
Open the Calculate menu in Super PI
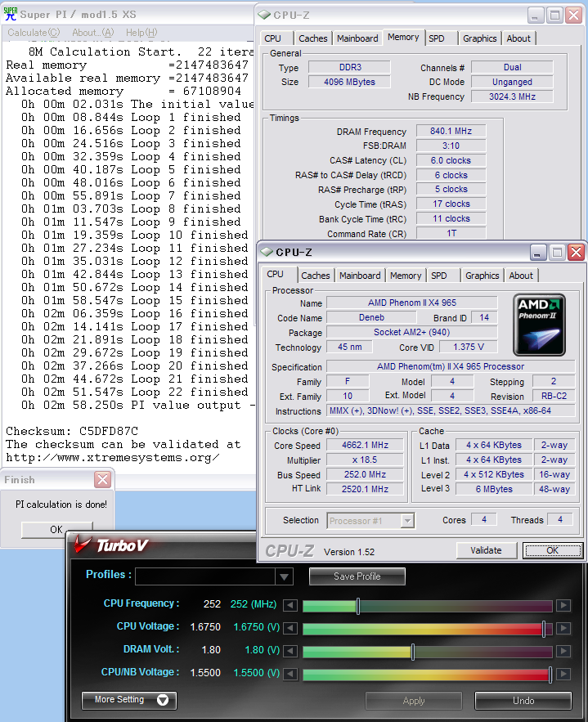pyautogui.click(x=34, y=33)
